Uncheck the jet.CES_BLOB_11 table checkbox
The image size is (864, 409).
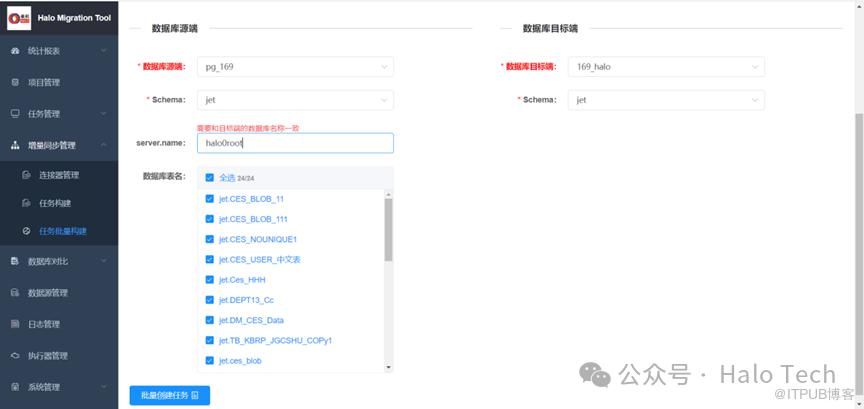coord(209,199)
